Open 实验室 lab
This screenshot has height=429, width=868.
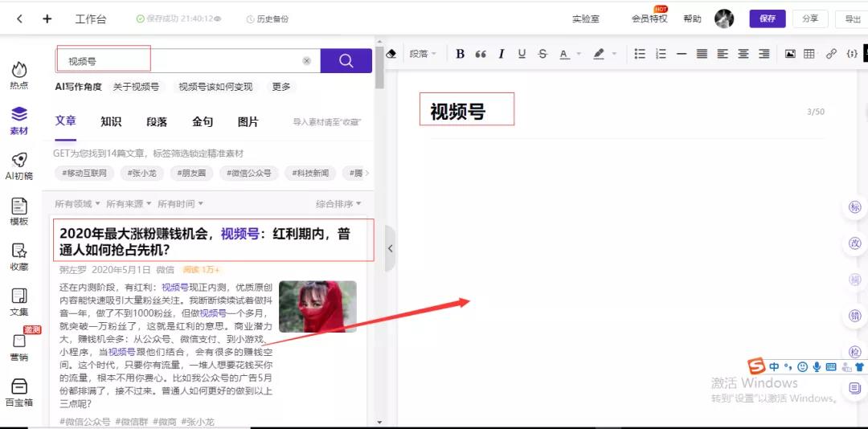586,18
